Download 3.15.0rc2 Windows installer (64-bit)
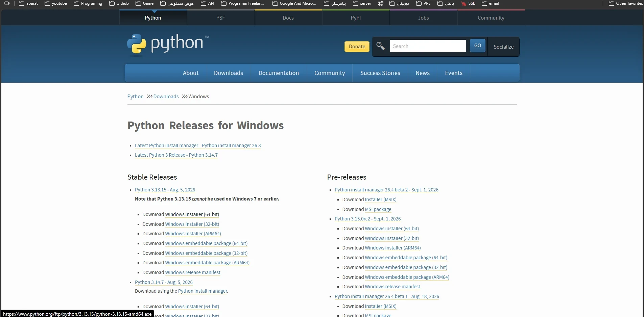Viewport: 644px width, 317px height. coord(392,229)
